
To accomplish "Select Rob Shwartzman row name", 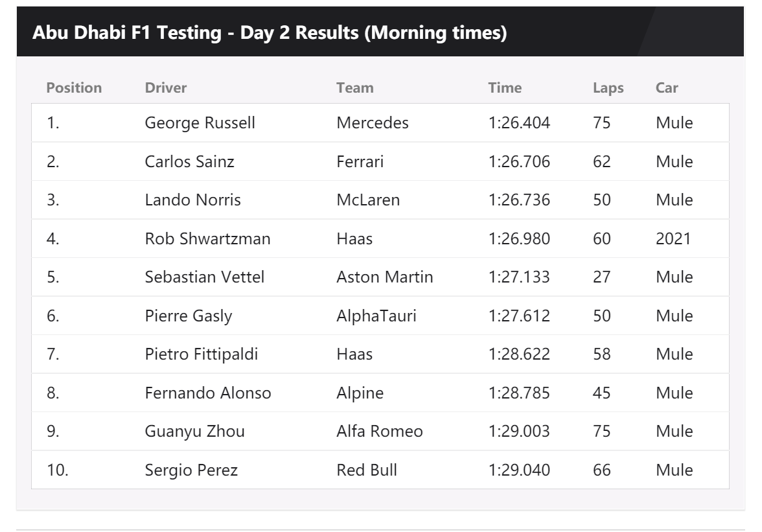I will click(207, 238).
